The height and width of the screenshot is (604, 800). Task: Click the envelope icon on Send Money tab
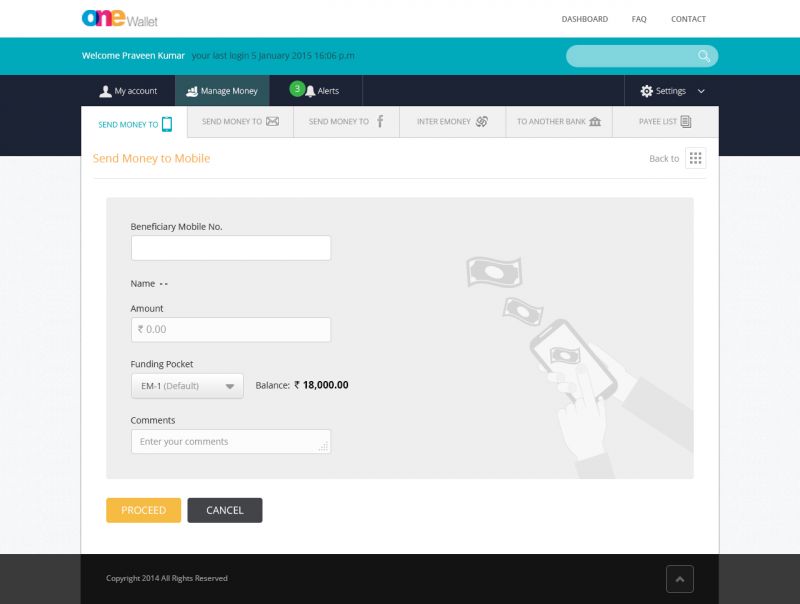(272, 121)
